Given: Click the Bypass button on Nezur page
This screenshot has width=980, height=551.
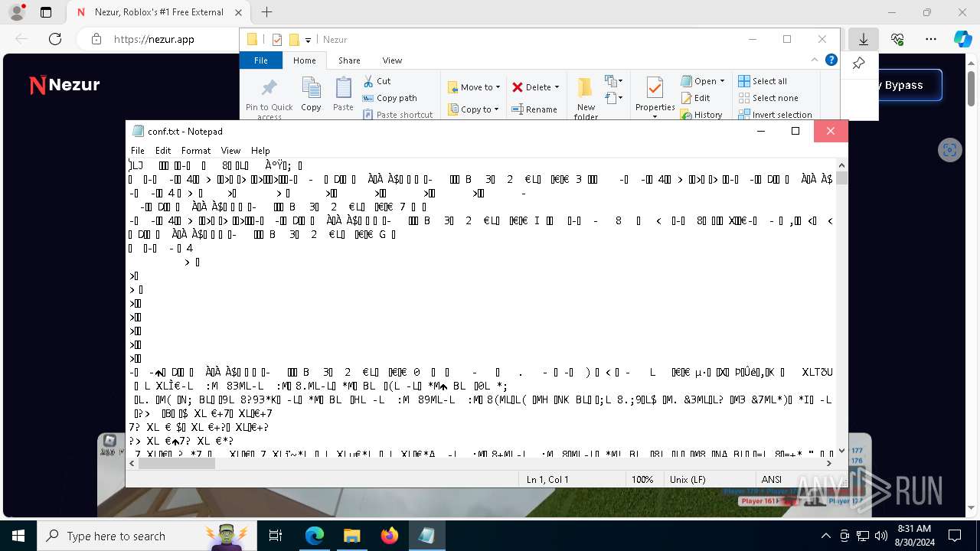Looking at the screenshot, I should click(x=910, y=85).
